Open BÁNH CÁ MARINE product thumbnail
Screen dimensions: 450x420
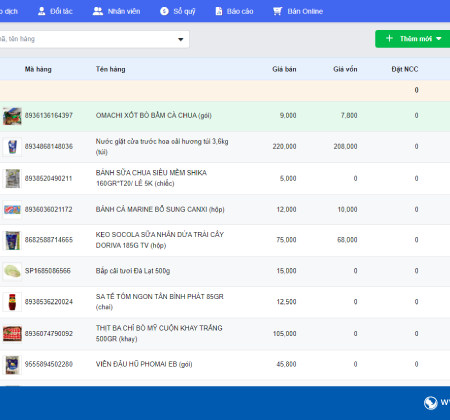pyautogui.click(x=12, y=209)
